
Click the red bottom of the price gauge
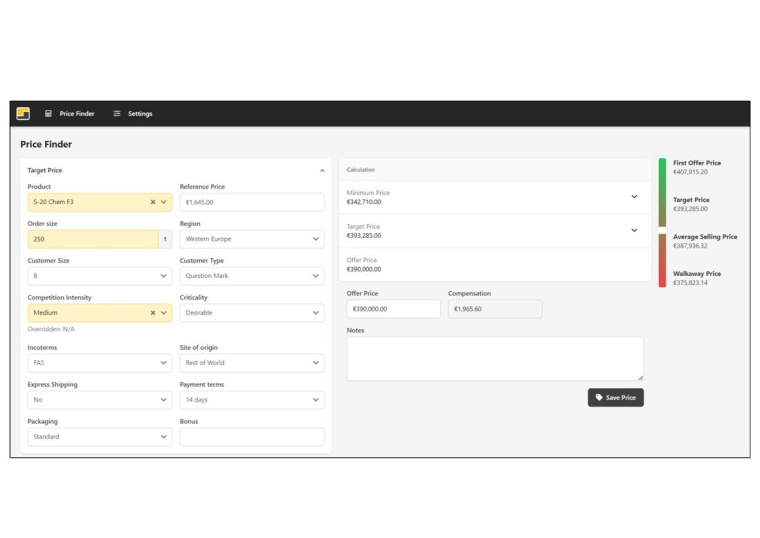[x=662, y=280]
